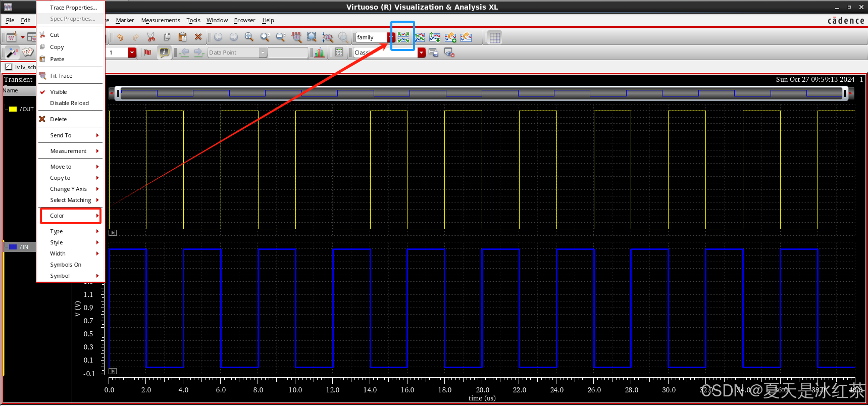868x406 pixels.
Task: Open the File menu
Action: click(x=10, y=20)
